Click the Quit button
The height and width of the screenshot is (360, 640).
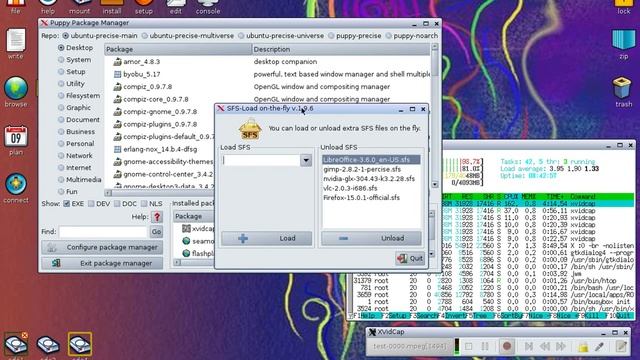pyautogui.click(x=410, y=258)
